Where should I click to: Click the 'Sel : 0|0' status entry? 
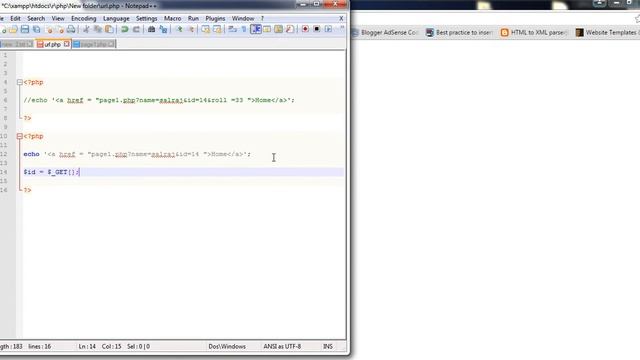(x=138, y=346)
